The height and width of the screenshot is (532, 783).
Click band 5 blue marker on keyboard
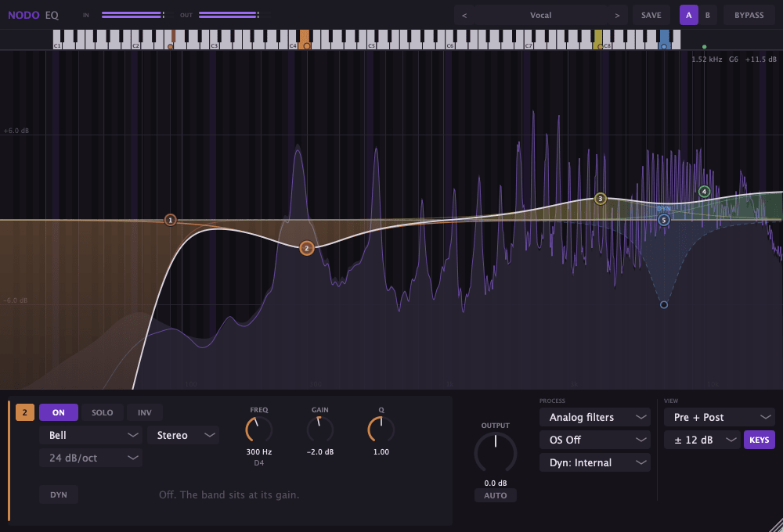(664, 46)
